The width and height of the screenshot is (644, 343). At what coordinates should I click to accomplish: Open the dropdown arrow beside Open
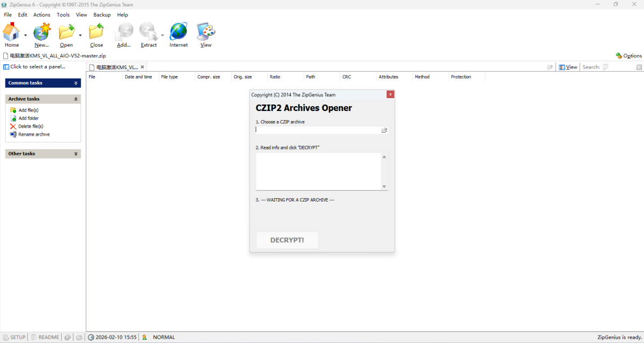(x=80, y=35)
